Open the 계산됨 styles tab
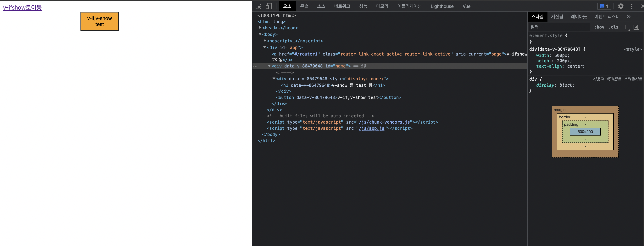Screen dimensions: 644x246 pyautogui.click(x=557, y=16)
